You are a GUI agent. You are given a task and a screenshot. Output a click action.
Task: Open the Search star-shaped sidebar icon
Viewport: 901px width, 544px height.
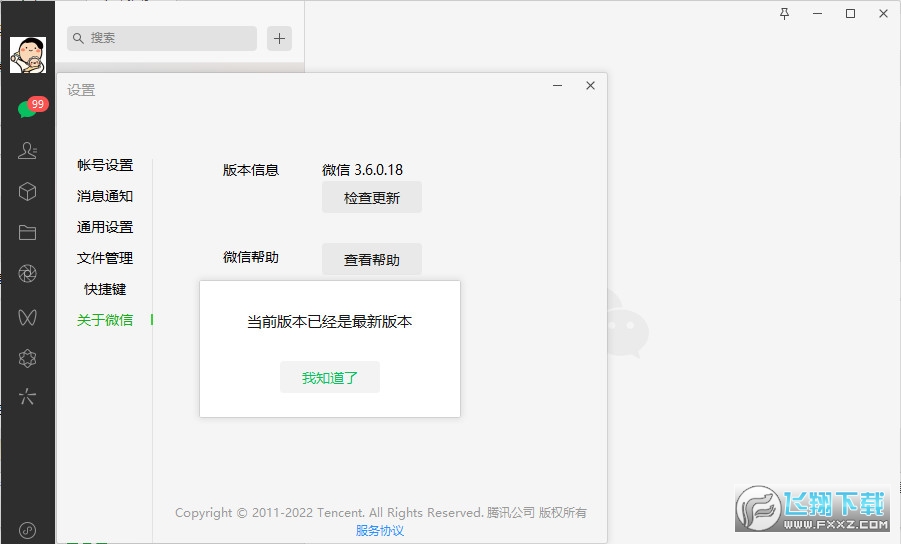click(x=27, y=397)
